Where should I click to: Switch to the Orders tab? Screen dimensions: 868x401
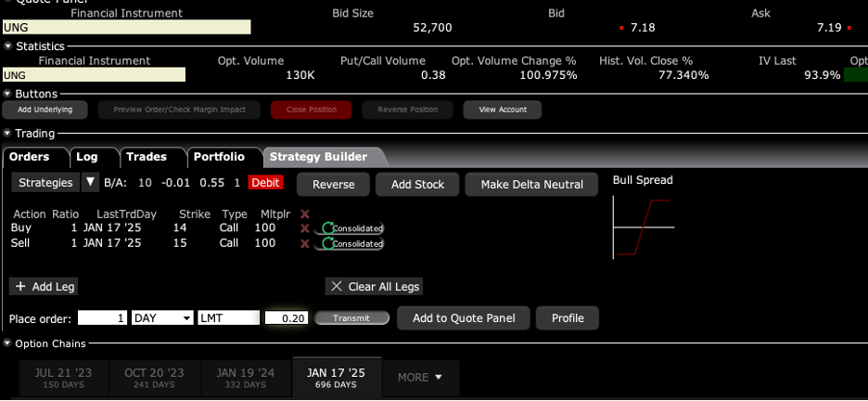point(30,157)
